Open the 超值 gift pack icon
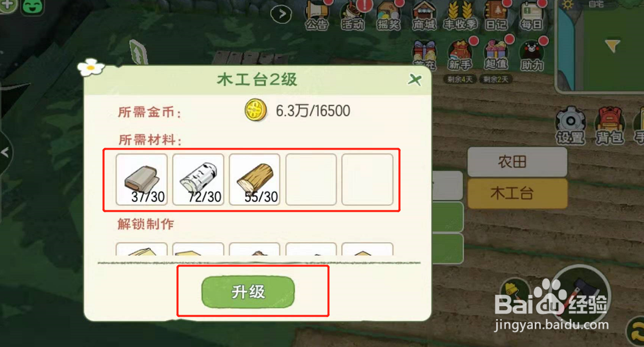This screenshot has width=644, height=347. [496, 55]
